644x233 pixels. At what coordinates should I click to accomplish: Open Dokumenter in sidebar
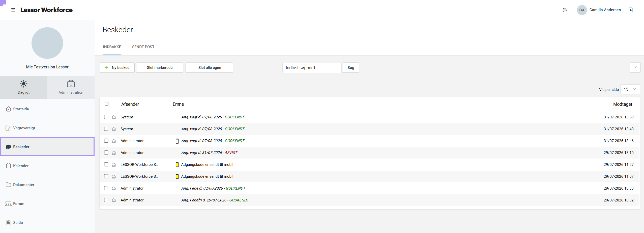pyautogui.click(x=47, y=185)
